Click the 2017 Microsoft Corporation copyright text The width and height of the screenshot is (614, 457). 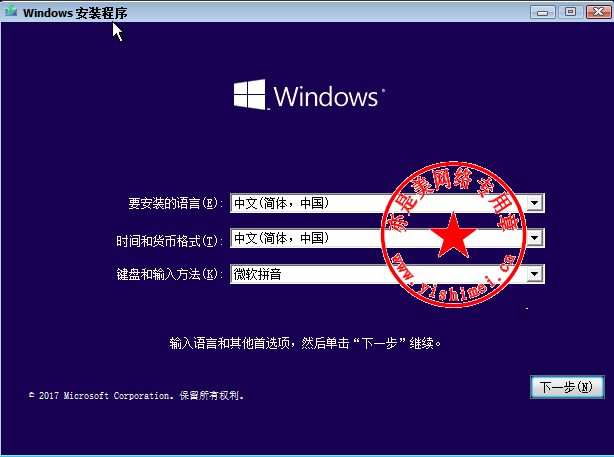tap(136, 396)
